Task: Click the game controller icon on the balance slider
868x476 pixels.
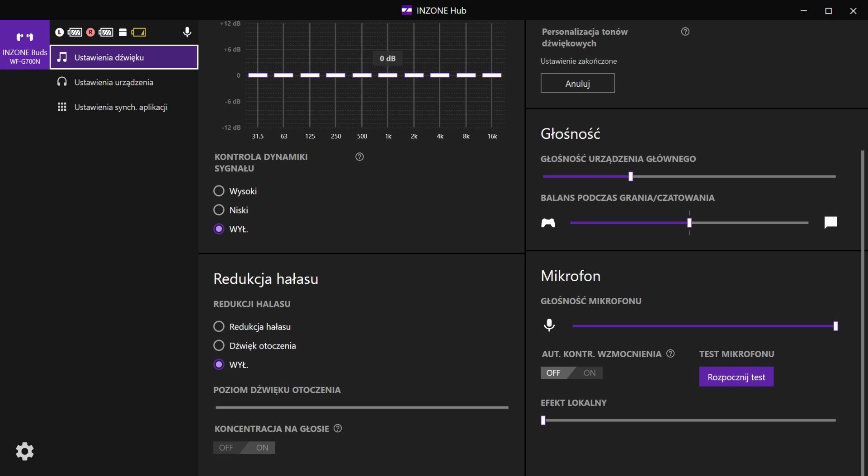Action: tap(548, 223)
